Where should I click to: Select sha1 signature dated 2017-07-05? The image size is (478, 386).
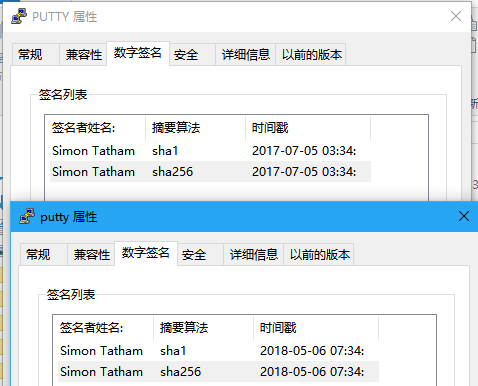(210, 151)
